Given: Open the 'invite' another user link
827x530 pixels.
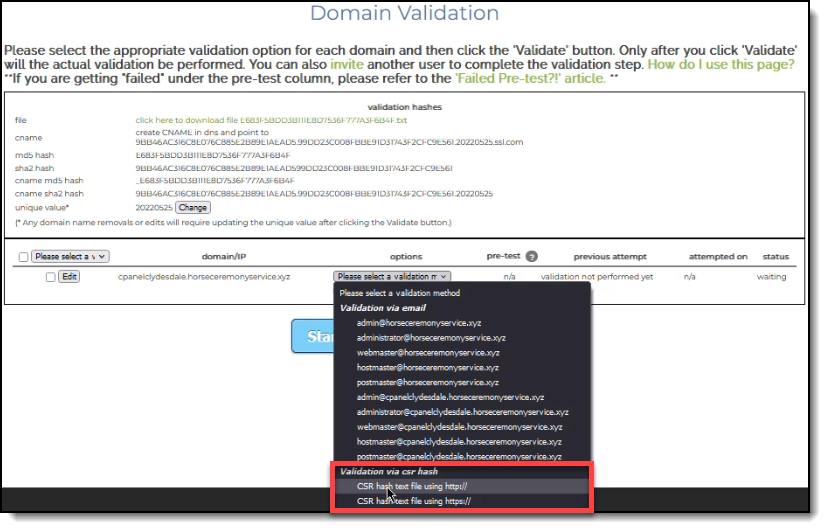Looking at the screenshot, I should tap(347, 64).
